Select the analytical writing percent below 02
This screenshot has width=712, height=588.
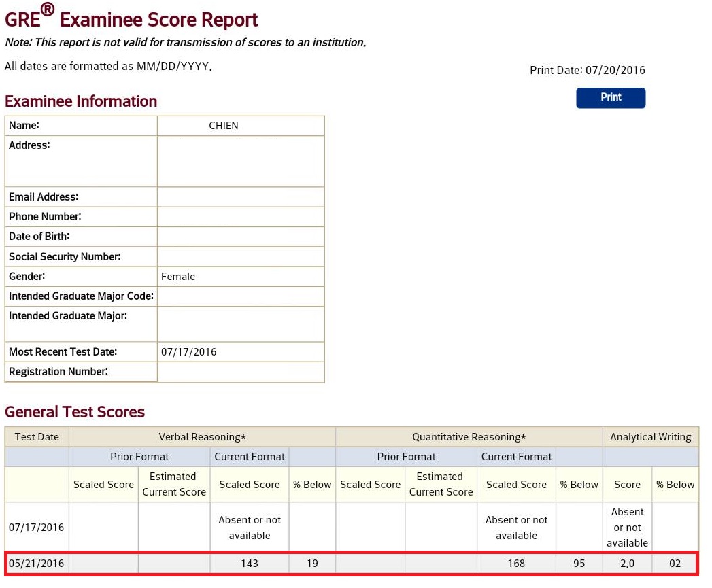[675, 564]
